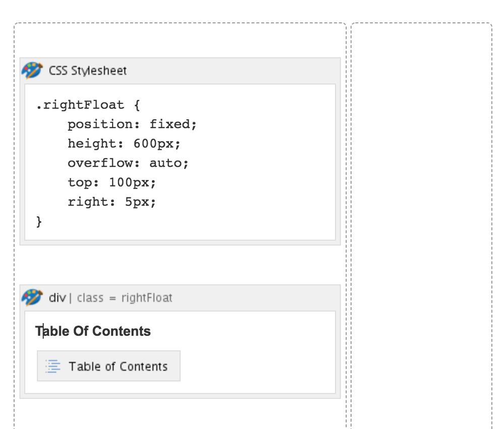Click the .rightFloat selector line
The width and height of the screenshot is (504, 429).
[x=88, y=105]
